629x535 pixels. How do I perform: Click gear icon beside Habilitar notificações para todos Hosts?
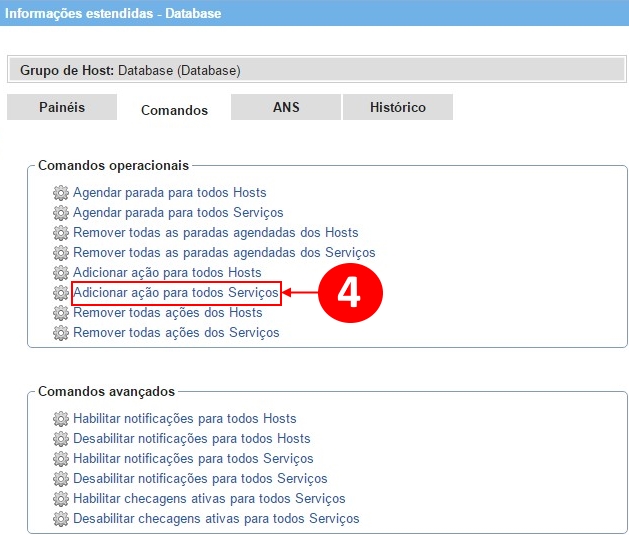click(61, 418)
